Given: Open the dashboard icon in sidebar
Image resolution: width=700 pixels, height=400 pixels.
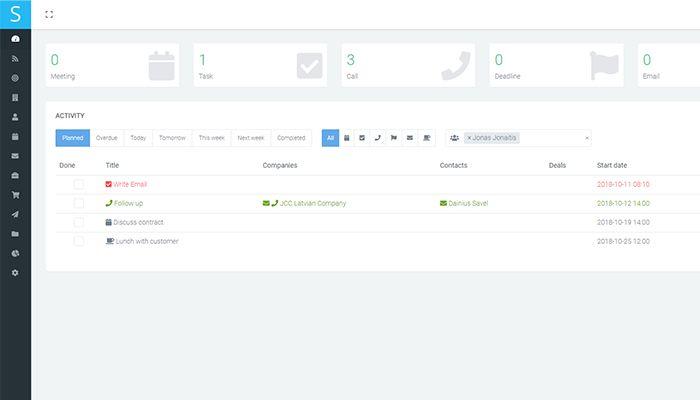Looking at the screenshot, I should [15, 39].
